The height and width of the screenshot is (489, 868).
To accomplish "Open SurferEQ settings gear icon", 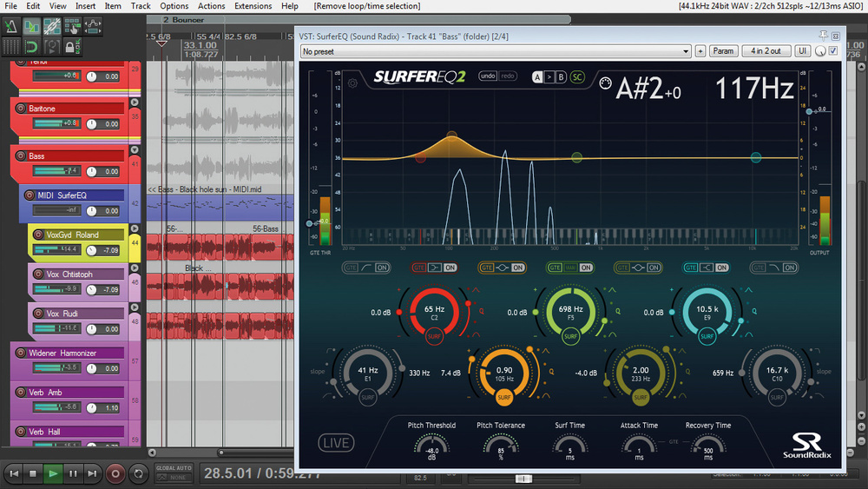I will (x=352, y=84).
